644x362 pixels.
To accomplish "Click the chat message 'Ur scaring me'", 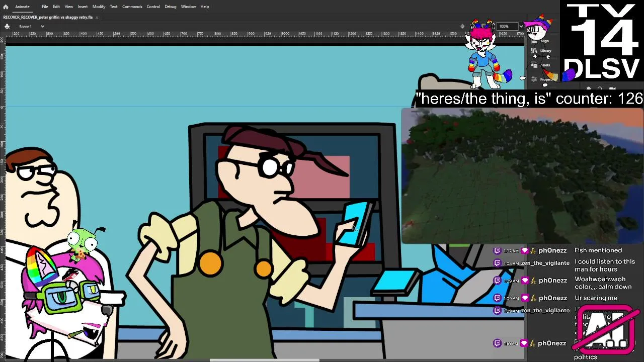I will 596,298.
